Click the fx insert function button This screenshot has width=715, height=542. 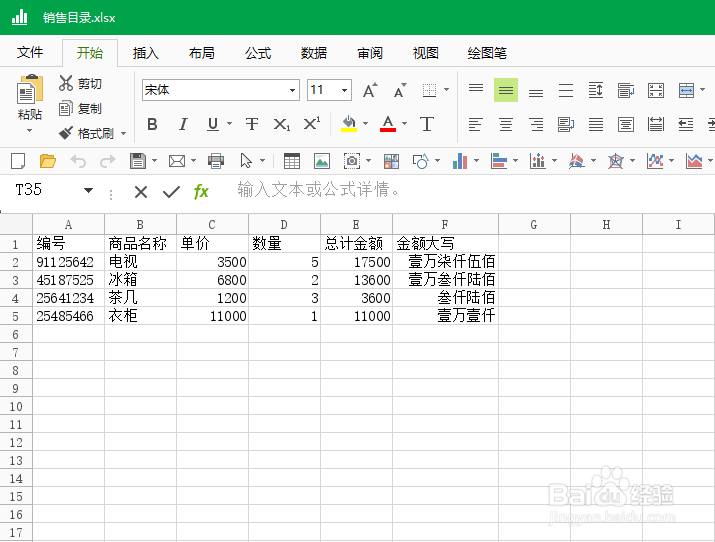(201, 191)
